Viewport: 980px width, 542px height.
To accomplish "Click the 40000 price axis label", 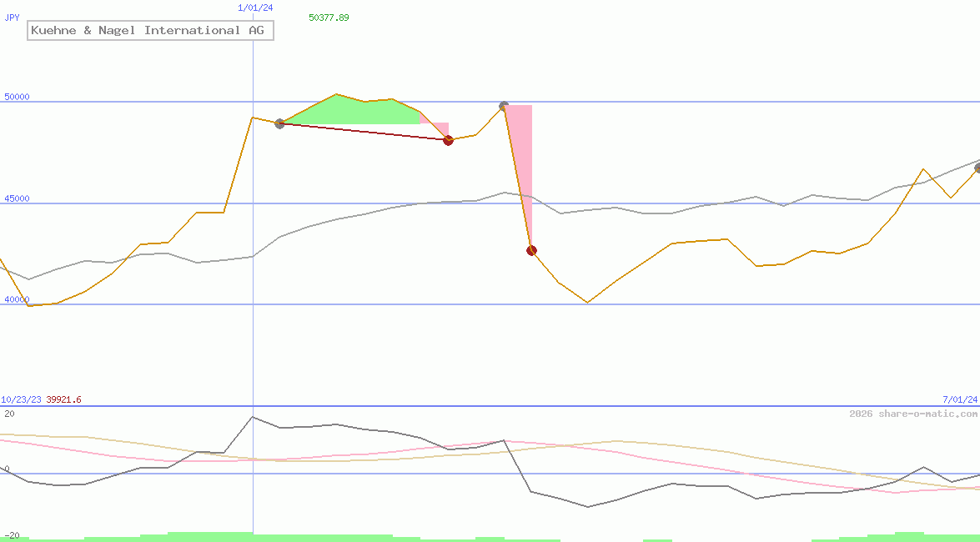I will coord(17,299).
